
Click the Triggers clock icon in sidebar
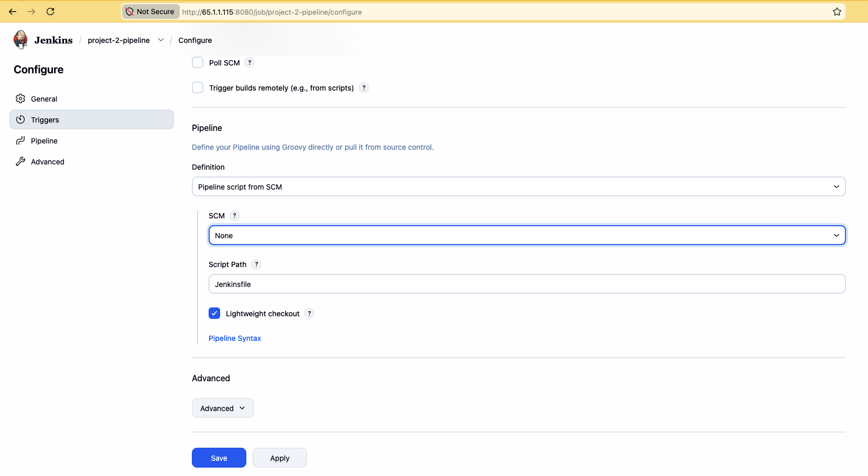(20, 119)
